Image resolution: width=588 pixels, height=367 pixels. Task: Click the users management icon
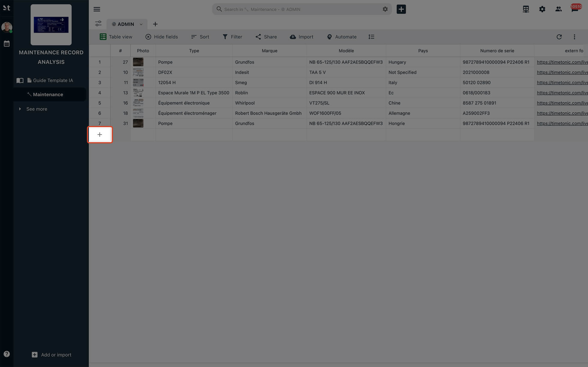(558, 9)
